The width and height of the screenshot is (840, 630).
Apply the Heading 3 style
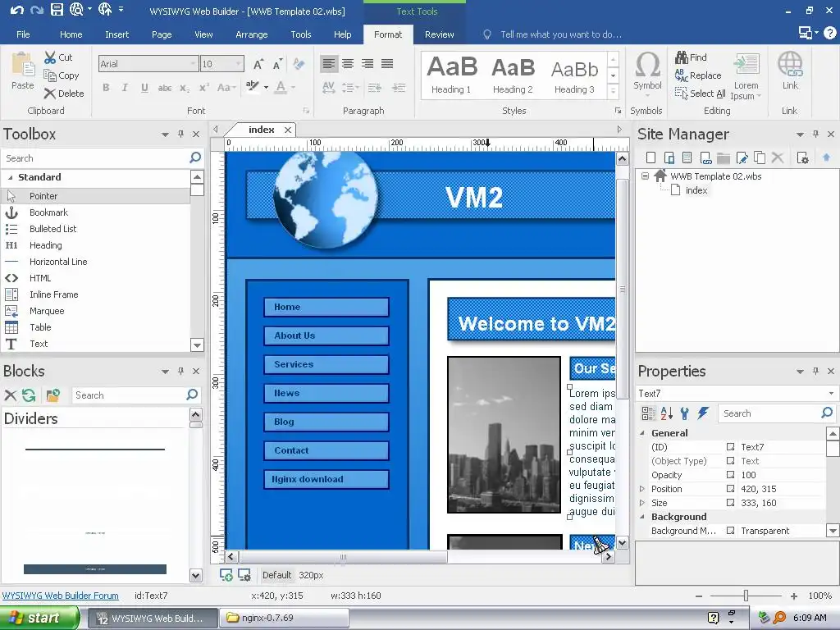pyautogui.click(x=574, y=75)
